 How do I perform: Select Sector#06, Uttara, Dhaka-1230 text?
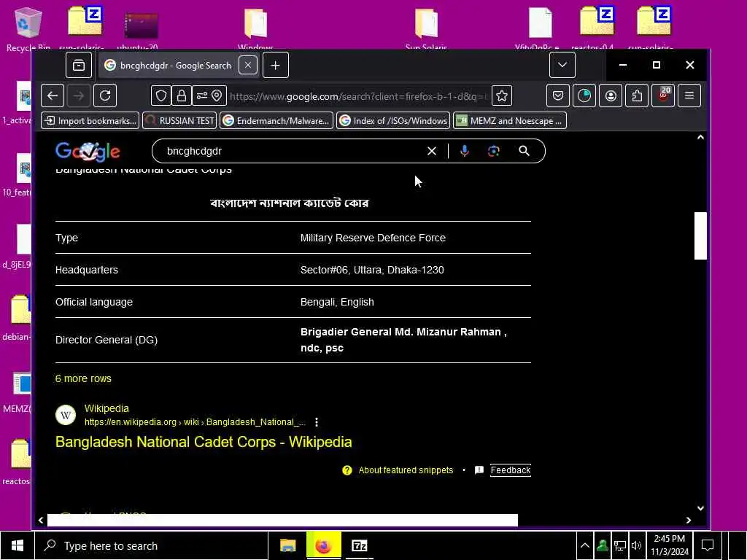click(372, 270)
